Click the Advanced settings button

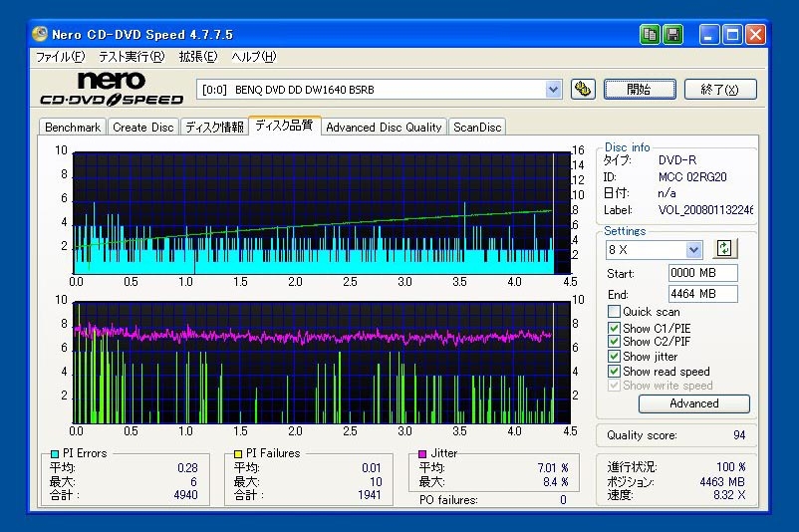pos(693,403)
